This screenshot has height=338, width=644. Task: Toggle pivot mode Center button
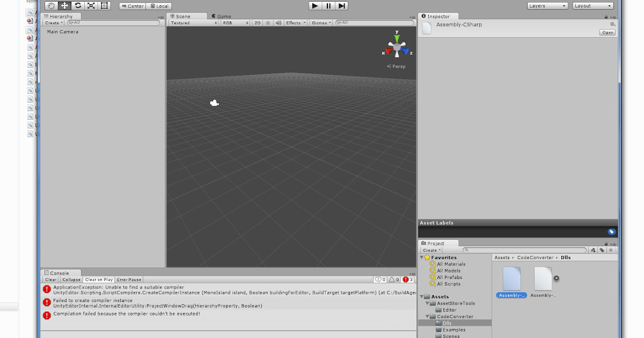point(132,6)
